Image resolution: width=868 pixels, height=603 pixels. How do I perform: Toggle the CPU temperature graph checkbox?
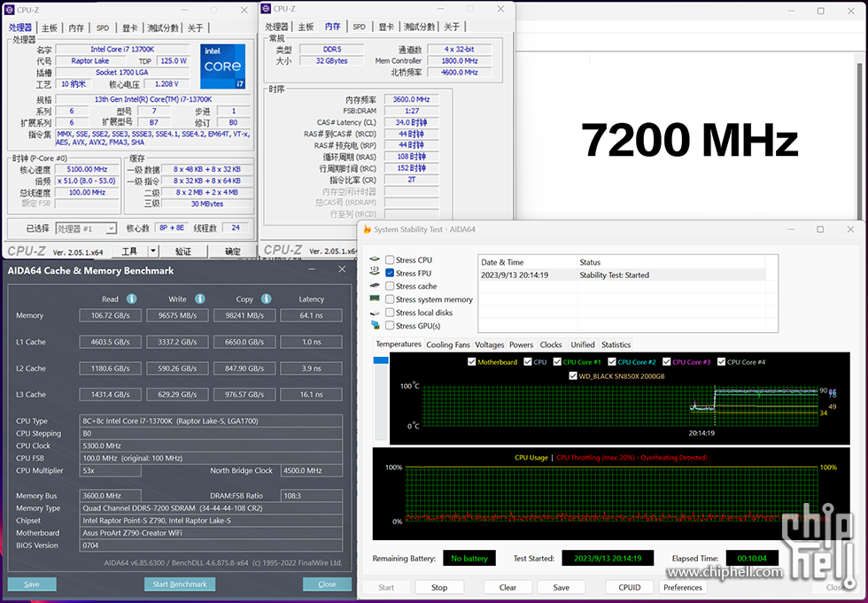coord(528,362)
